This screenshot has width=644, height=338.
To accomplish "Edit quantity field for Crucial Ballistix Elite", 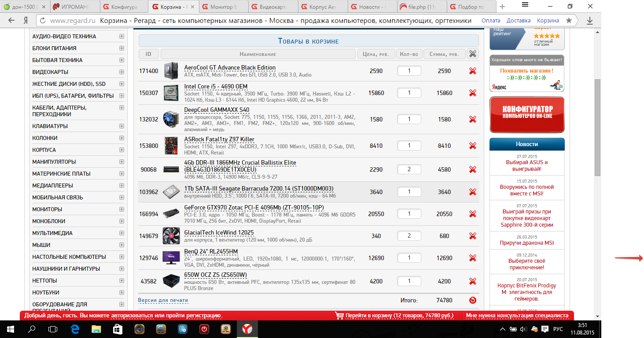I will [x=409, y=169].
